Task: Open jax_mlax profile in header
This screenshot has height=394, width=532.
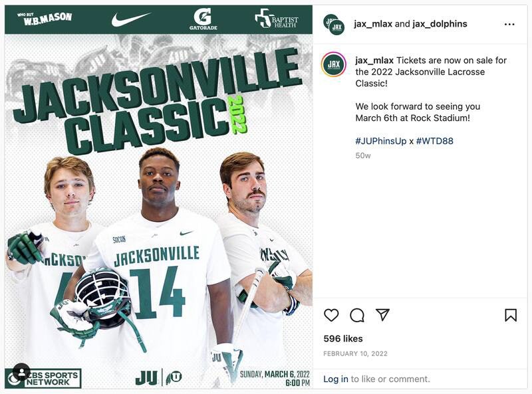Action: coord(373,24)
